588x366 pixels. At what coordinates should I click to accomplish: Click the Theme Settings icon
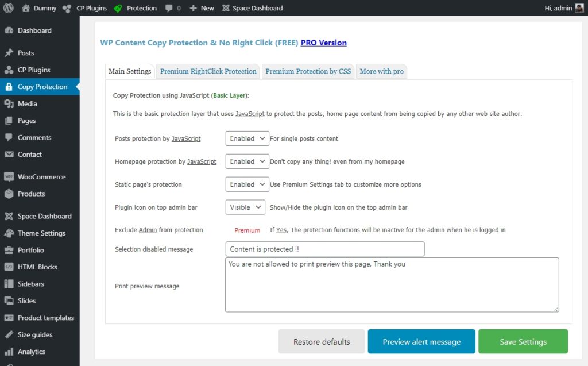[x=9, y=233]
